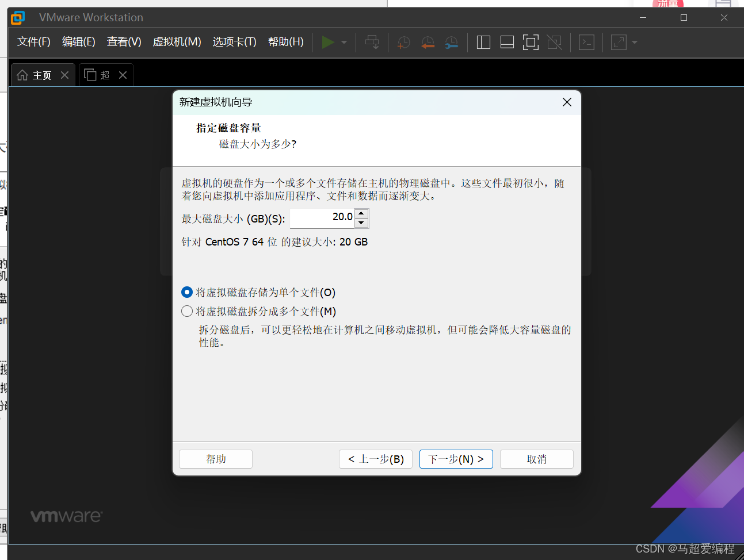Click the VMware Workstation app logo icon
The image size is (744, 560).
point(18,18)
